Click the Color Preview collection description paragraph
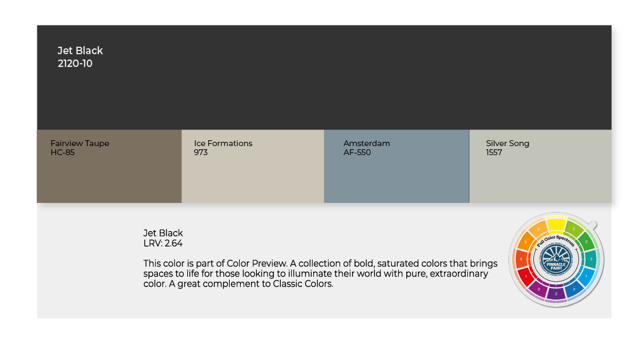The height and width of the screenshot is (349, 644). coord(320,274)
